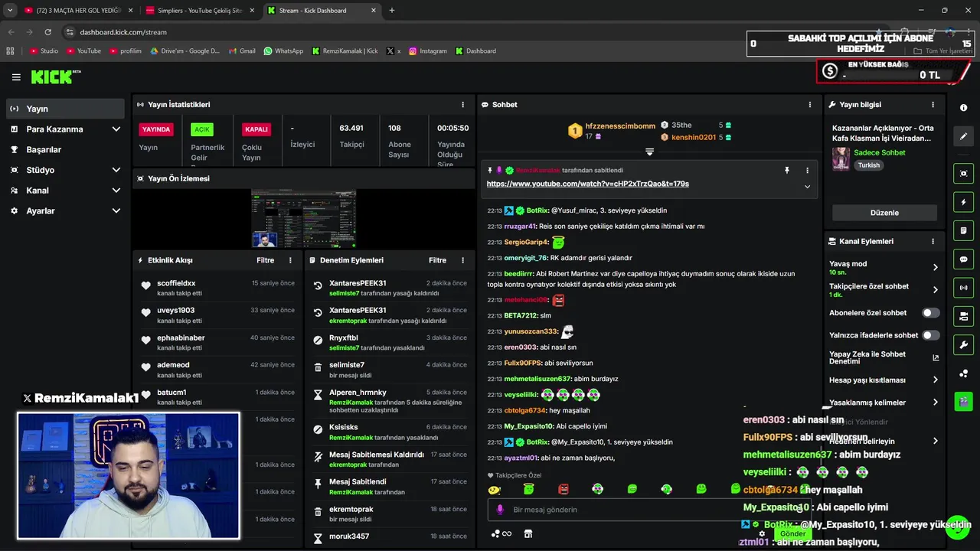Viewport: 980px width, 551px height.
Task: Open Yasaklanmış kelimeler chevron
Action: 936,403
